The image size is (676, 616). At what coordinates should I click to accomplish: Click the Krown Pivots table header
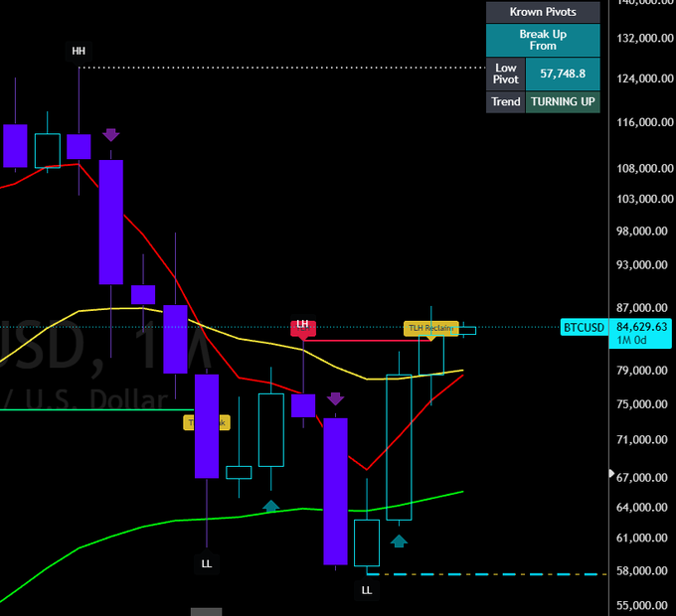pyautogui.click(x=543, y=12)
